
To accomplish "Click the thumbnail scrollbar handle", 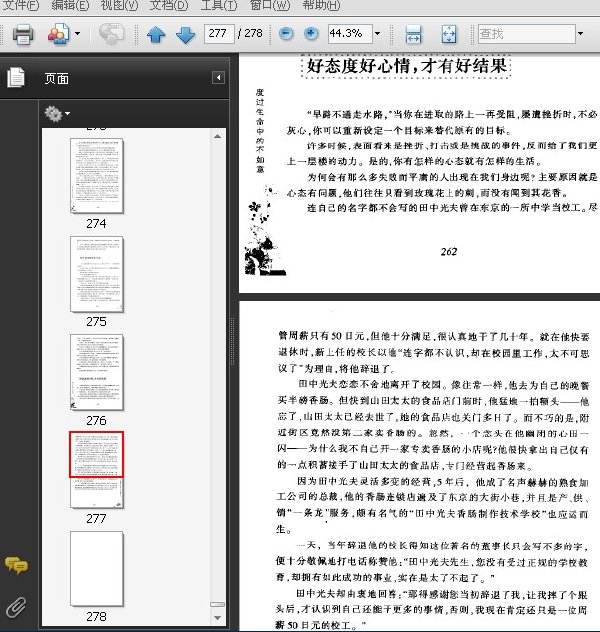I will [218, 604].
